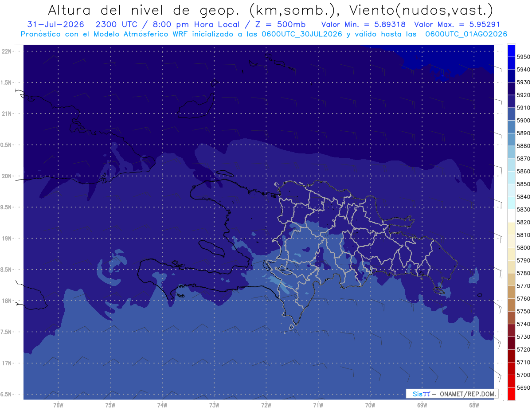The image size is (532, 411).
Task: Click the colorbar label '5820'
Action: tap(524, 222)
